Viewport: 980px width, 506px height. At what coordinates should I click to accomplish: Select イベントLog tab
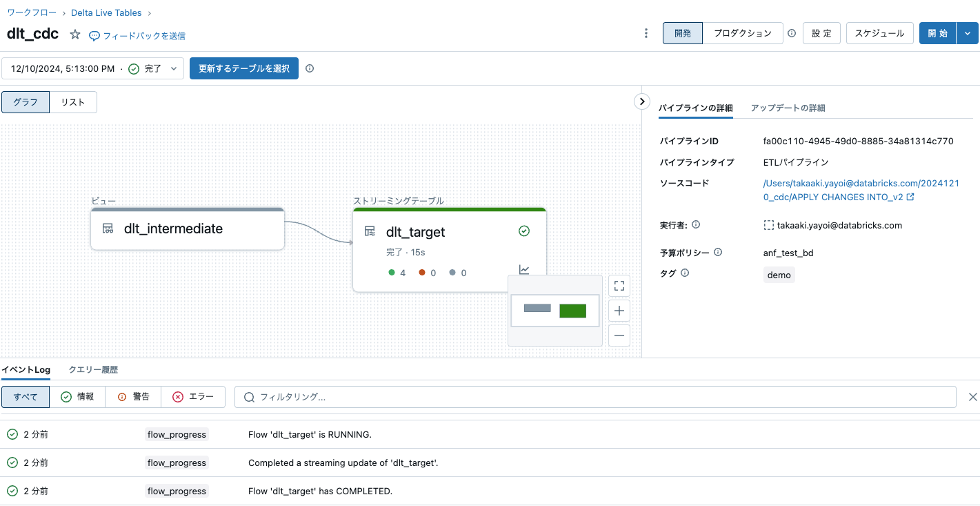[26, 370]
